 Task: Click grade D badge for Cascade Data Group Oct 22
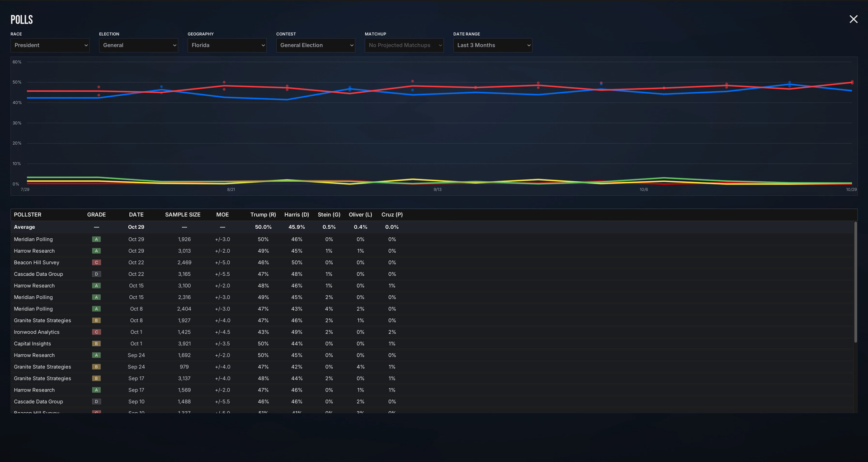[x=96, y=274]
